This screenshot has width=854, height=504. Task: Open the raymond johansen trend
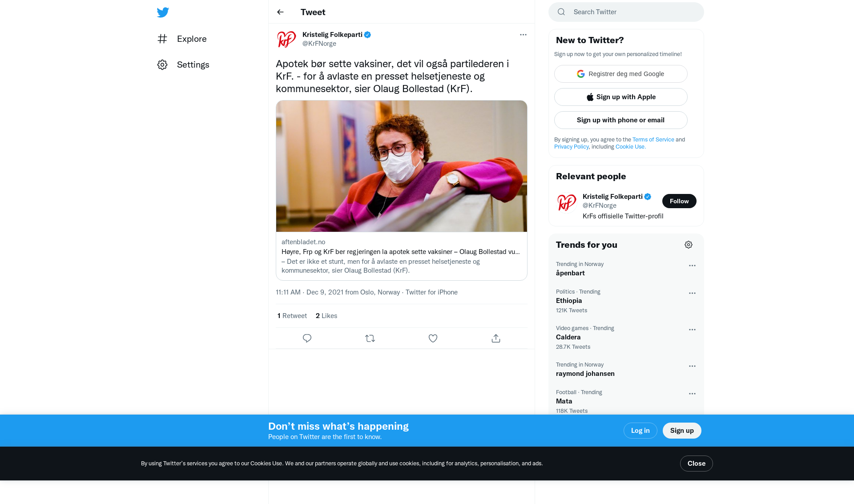(x=626, y=369)
